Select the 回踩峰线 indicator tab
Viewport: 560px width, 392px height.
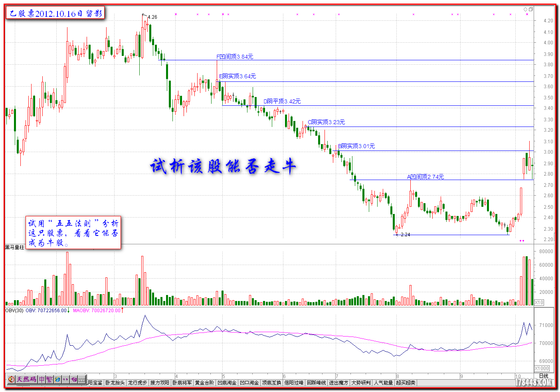(316, 382)
